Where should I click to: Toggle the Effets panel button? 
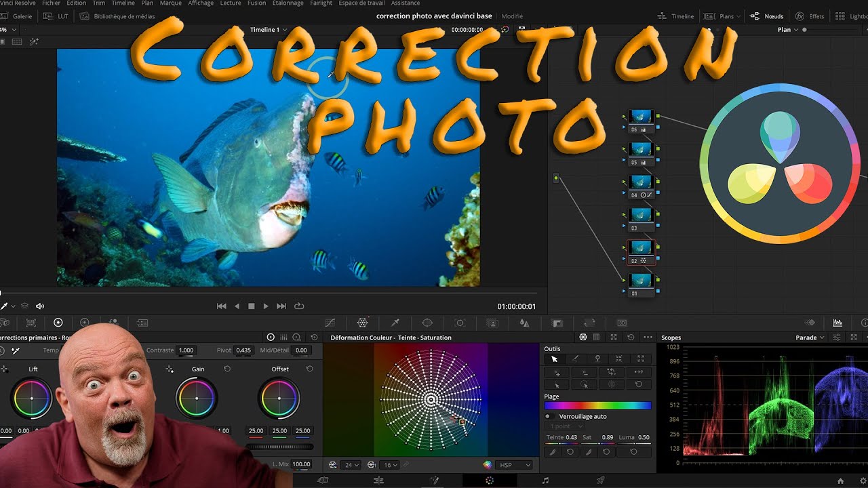[810, 16]
